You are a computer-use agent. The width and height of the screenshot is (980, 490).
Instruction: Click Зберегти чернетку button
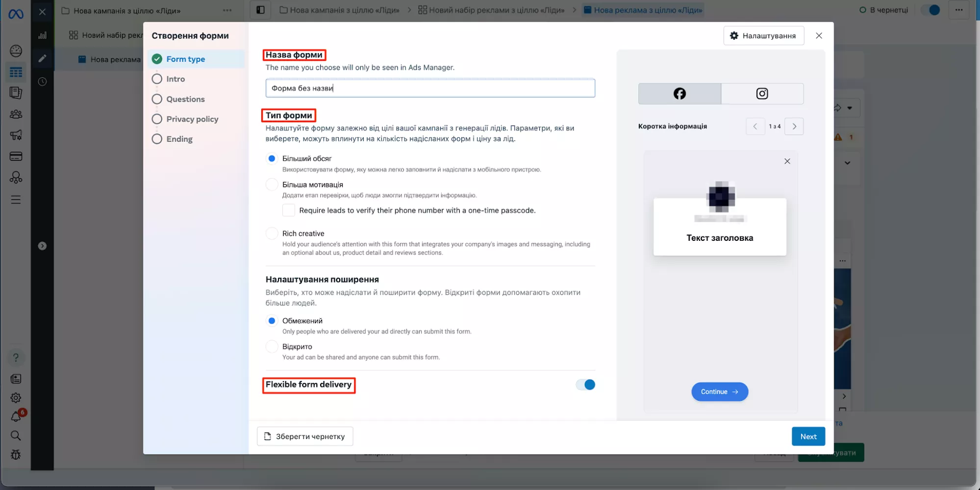pyautogui.click(x=305, y=437)
